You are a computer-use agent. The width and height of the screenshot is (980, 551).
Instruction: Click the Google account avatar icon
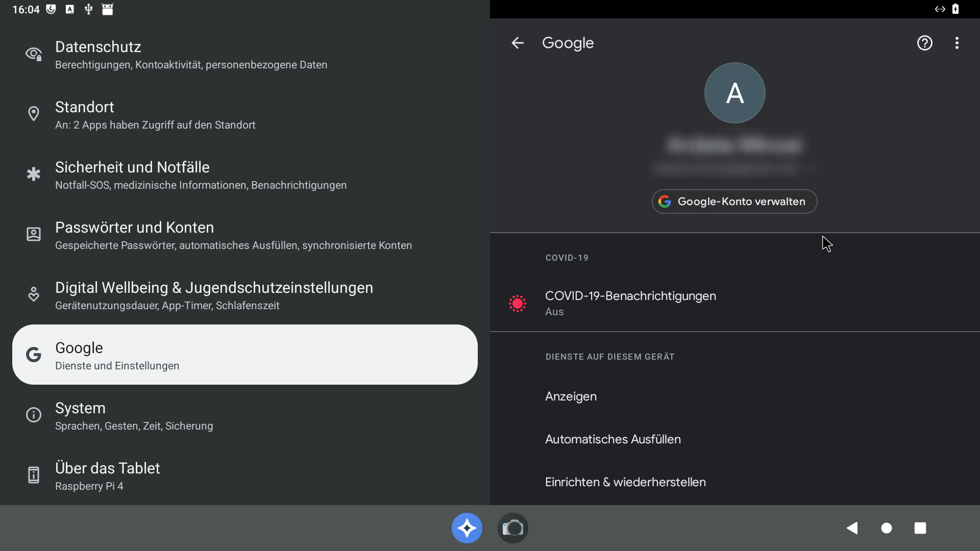734,93
